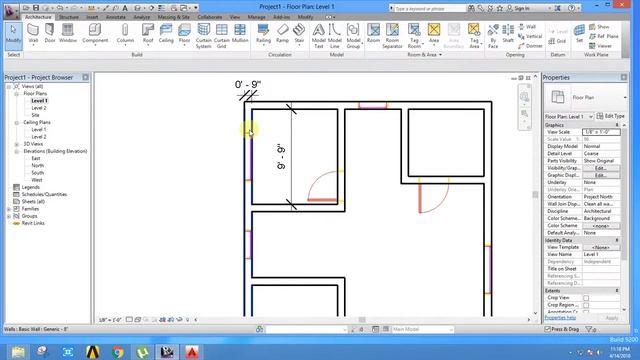The image size is (640, 360).
Task: Select the By Face opening tool
Action: point(493,36)
